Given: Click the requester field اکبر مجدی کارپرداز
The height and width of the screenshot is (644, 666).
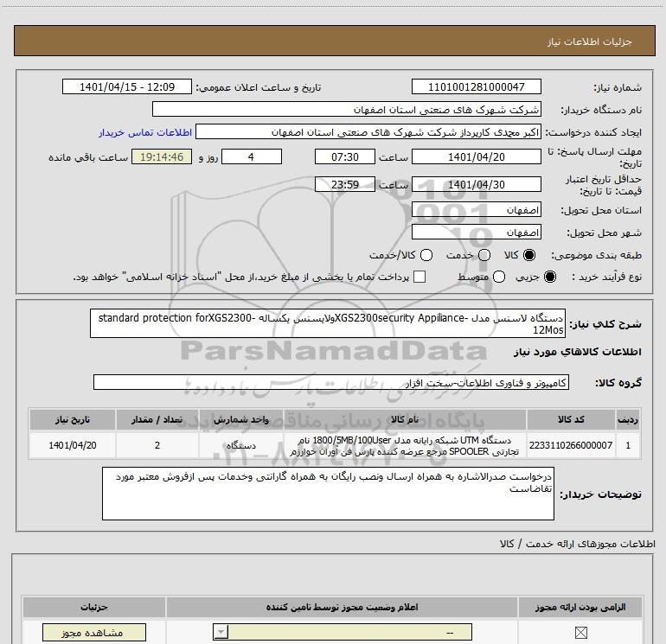Looking at the screenshot, I should click(368, 131).
